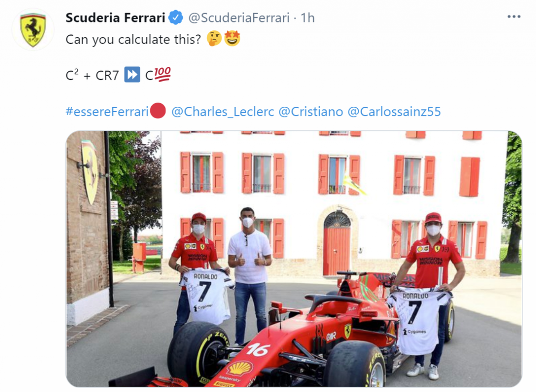Open the #essereFerrari hashtag
The width and height of the screenshot is (536, 392).
coord(107,111)
